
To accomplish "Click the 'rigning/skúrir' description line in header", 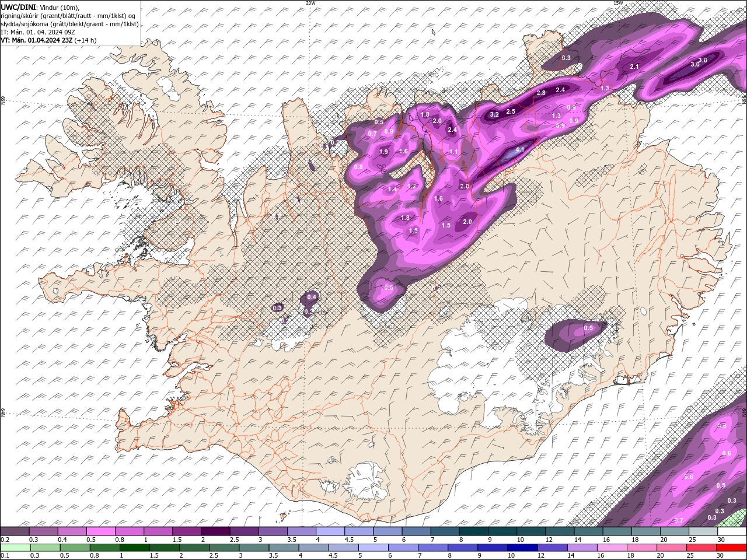I will tap(68, 15).
